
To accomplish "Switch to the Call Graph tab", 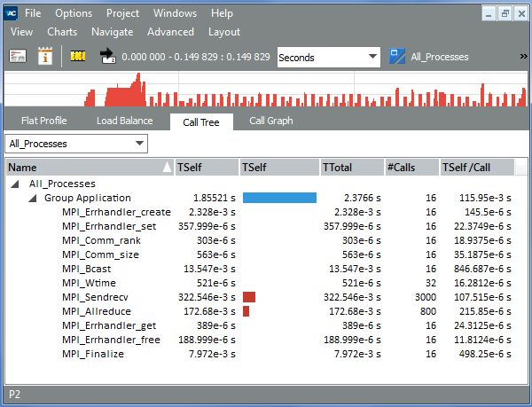I will [x=270, y=121].
